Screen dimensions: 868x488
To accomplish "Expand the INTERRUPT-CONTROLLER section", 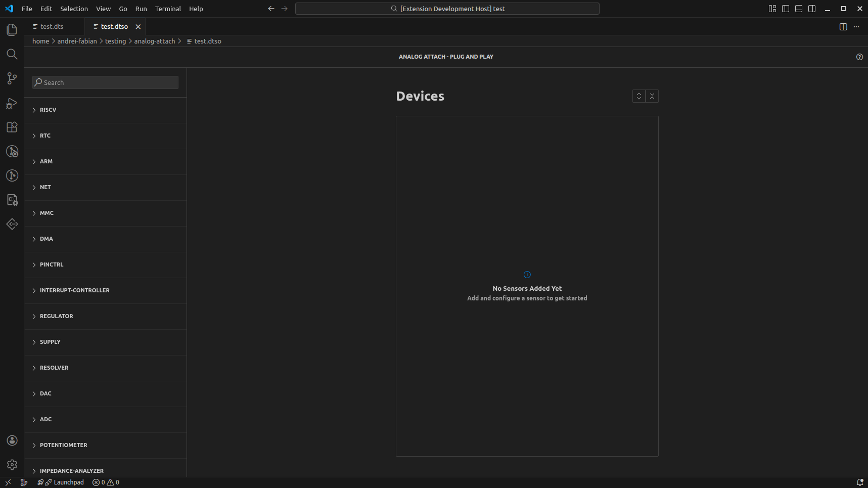I will 74,290.
